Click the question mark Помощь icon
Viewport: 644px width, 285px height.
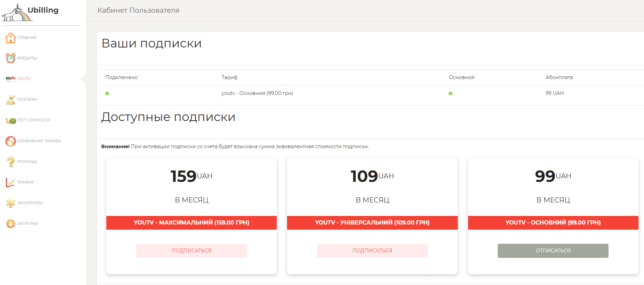(x=11, y=162)
